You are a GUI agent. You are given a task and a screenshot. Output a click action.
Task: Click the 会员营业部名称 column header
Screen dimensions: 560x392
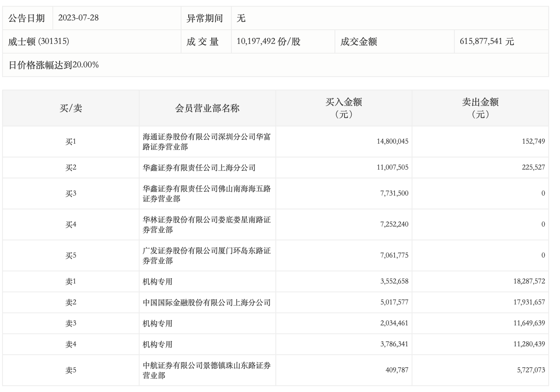click(x=207, y=108)
